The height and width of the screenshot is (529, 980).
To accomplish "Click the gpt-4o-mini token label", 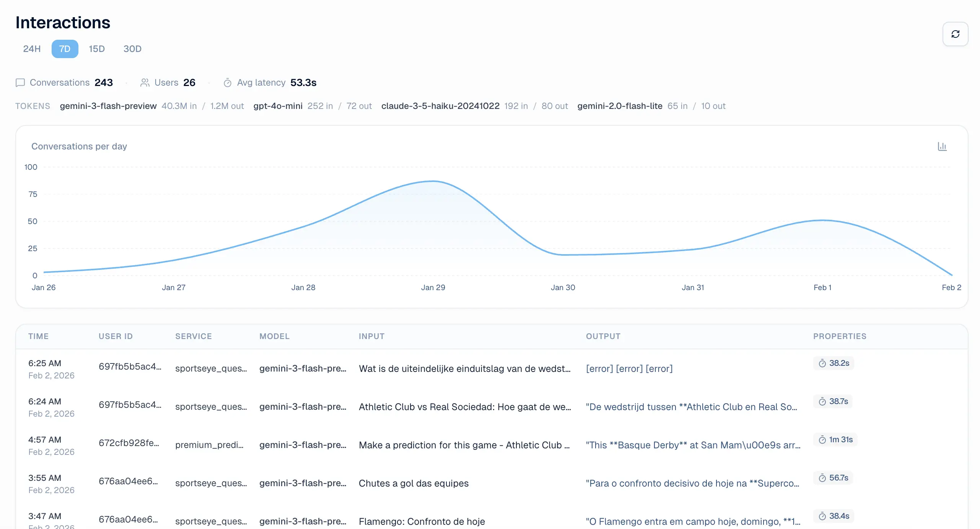I will 277,106.
